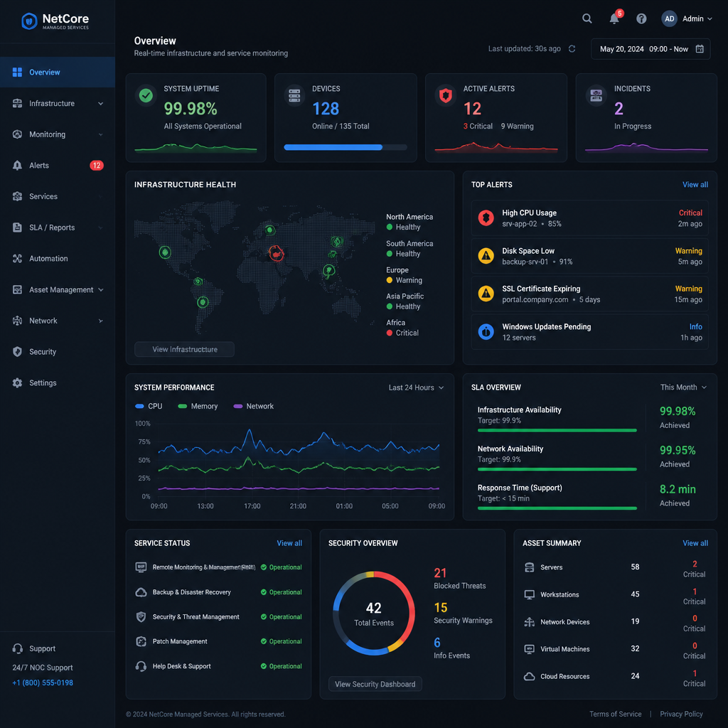The image size is (728, 728).
Task: Click View all in Service Status
Action: pos(289,543)
